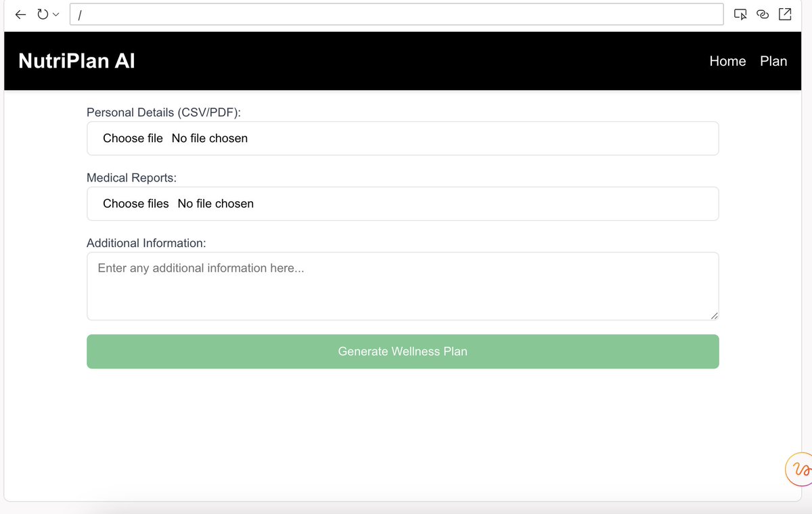Open the reload options chevron

coord(55,14)
